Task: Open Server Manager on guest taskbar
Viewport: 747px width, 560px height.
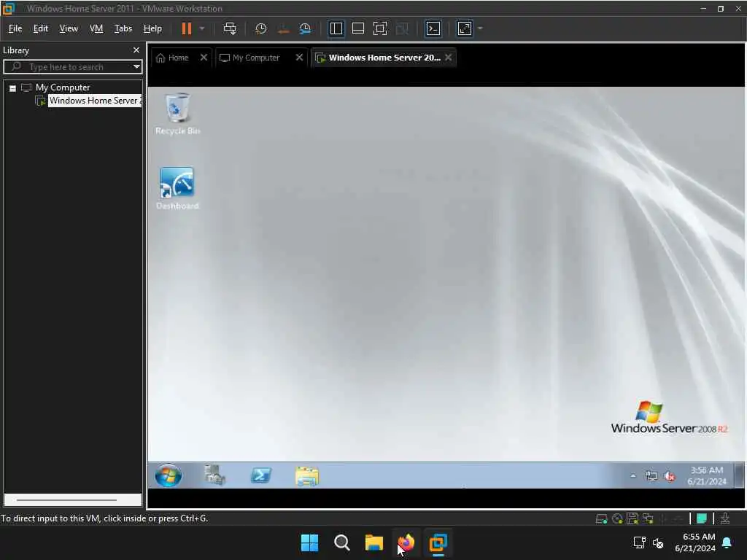Action: click(214, 475)
